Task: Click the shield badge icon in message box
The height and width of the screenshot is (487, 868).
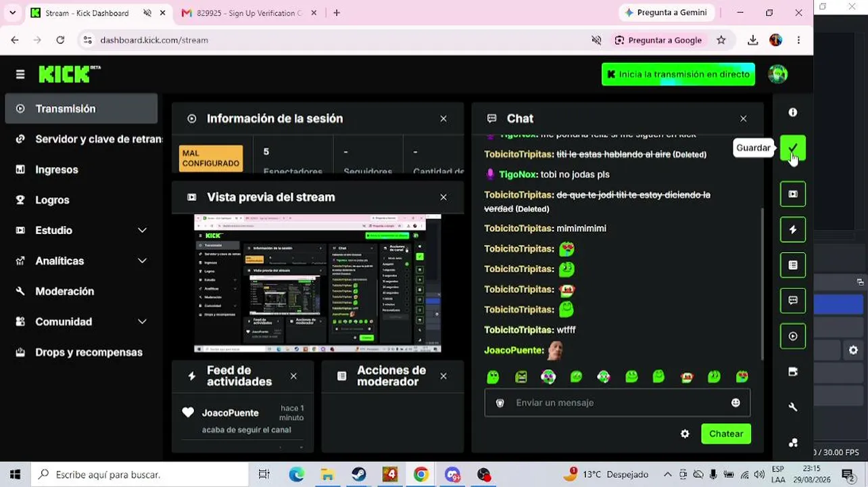Action: click(500, 402)
